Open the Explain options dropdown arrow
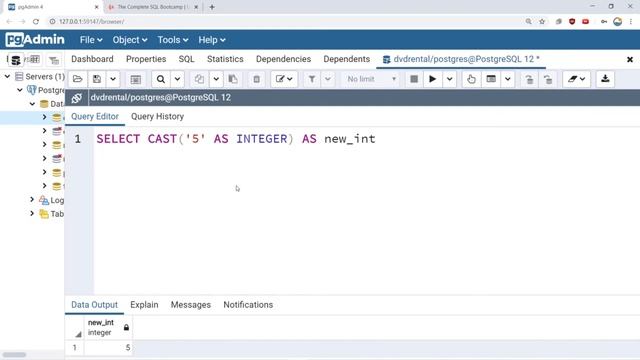Image resolution: width=640 pixels, height=360 pixels. pos(508,79)
